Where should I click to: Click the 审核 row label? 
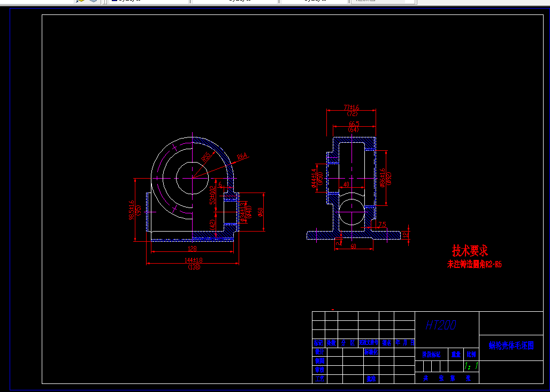319,370
